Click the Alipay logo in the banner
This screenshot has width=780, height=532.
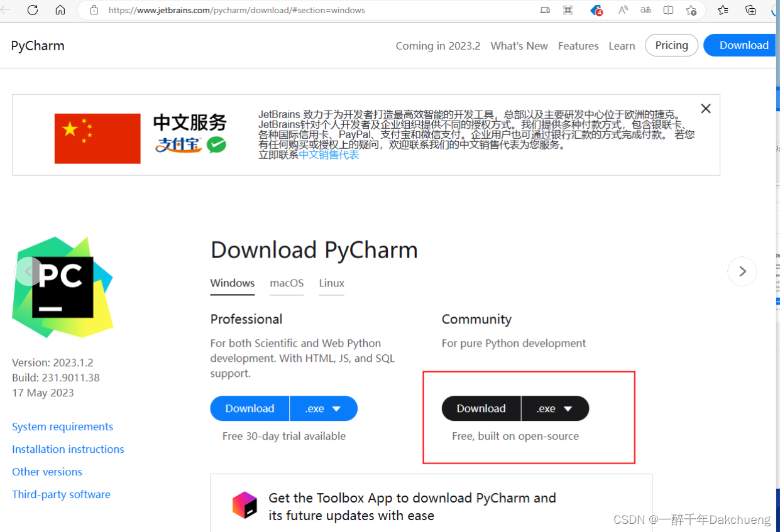pos(179,145)
